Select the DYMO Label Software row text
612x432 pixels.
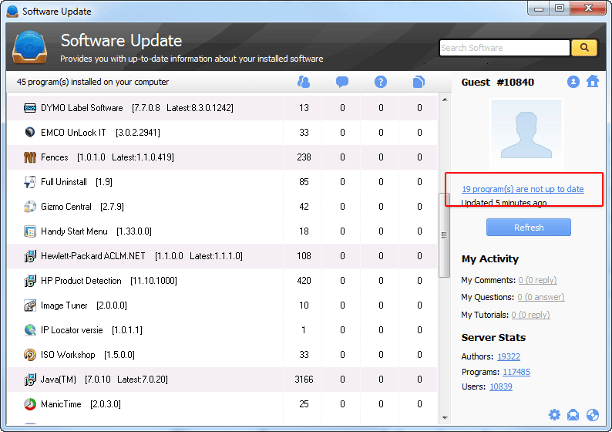[x=137, y=108]
